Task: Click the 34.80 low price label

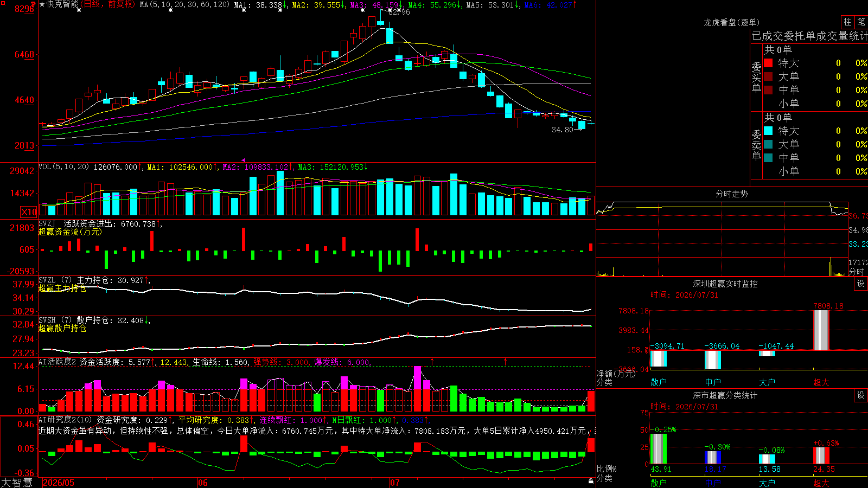Action: point(563,130)
